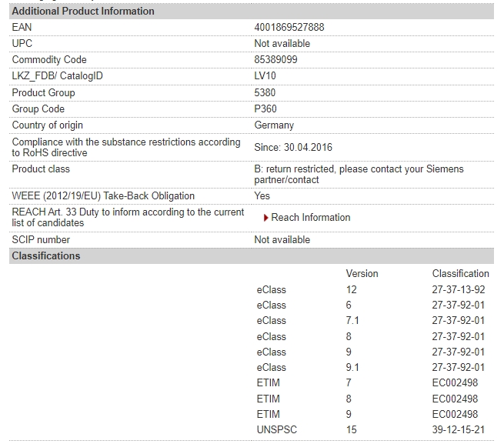Select the eClass version 8 classification code
Image resolution: width=504 pixels, height=444 pixels.
pos(459,336)
